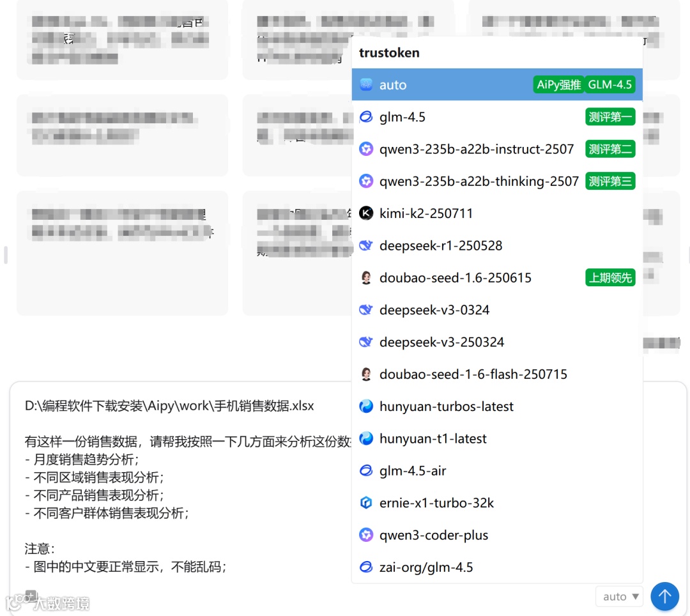The image size is (690, 616).
Task: Select ernie-x1-turbo-32k text label
Action: point(436,502)
